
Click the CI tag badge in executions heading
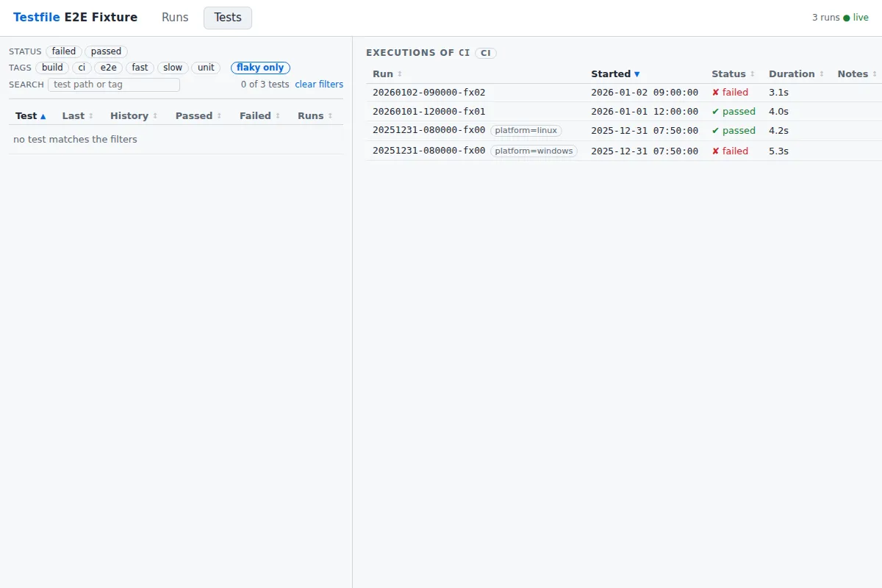[x=486, y=53]
